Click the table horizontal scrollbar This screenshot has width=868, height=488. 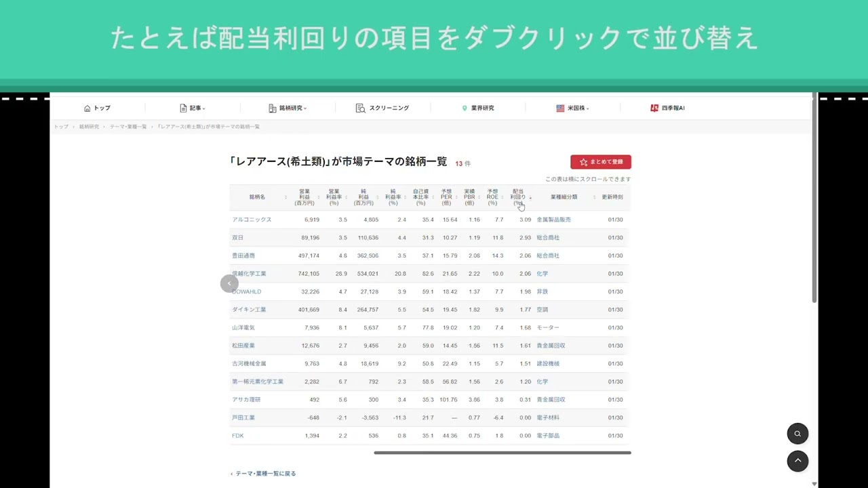(502, 453)
